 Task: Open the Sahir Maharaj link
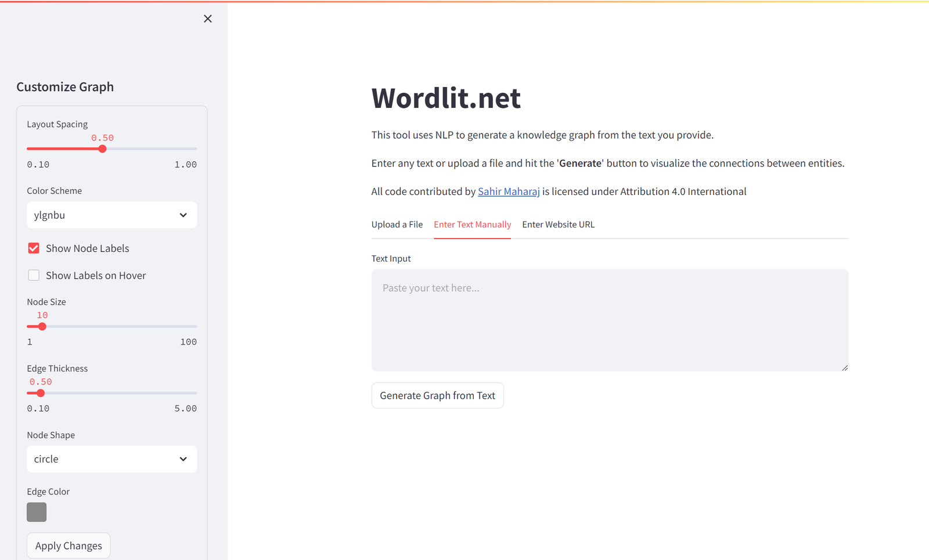(509, 192)
